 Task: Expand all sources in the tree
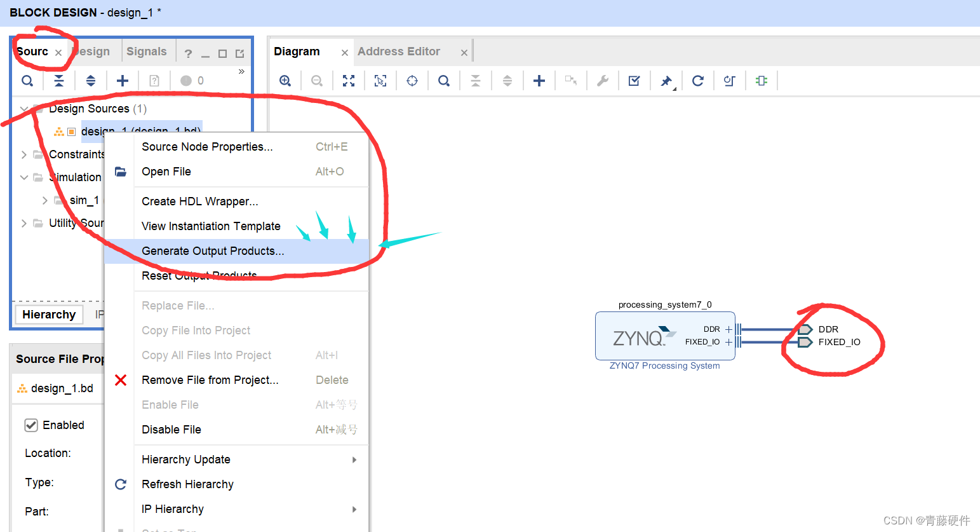click(91, 81)
